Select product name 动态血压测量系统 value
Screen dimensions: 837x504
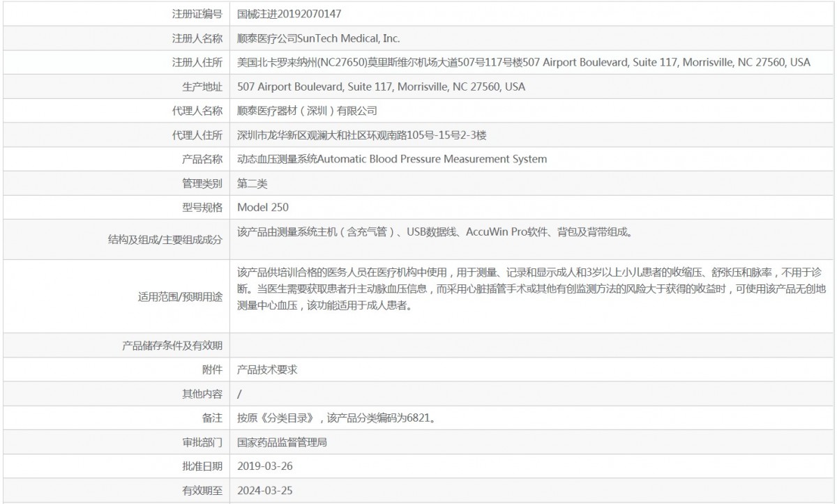[x=392, y=159]
